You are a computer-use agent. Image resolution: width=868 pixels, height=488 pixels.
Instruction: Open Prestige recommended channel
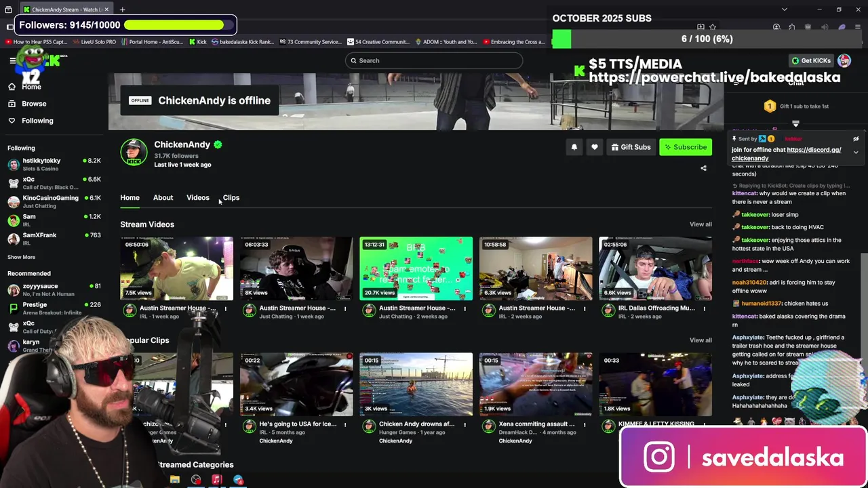(54, 308)
